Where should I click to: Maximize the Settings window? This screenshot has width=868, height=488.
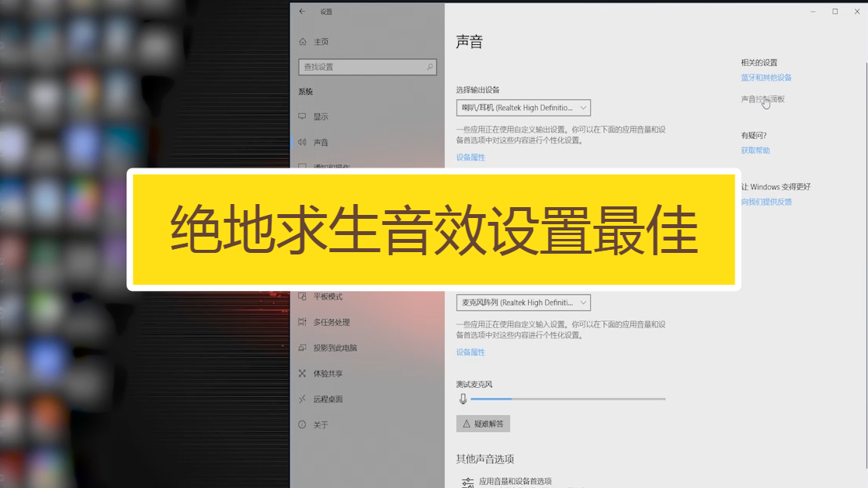pyautogui.click(x=835, y=11)
